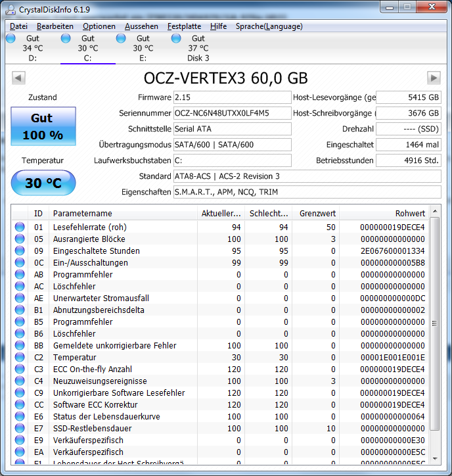This screenshot has width=452, height=476.
Task: Click the Schnittstelle field Serial ATA
Action: 233,129
